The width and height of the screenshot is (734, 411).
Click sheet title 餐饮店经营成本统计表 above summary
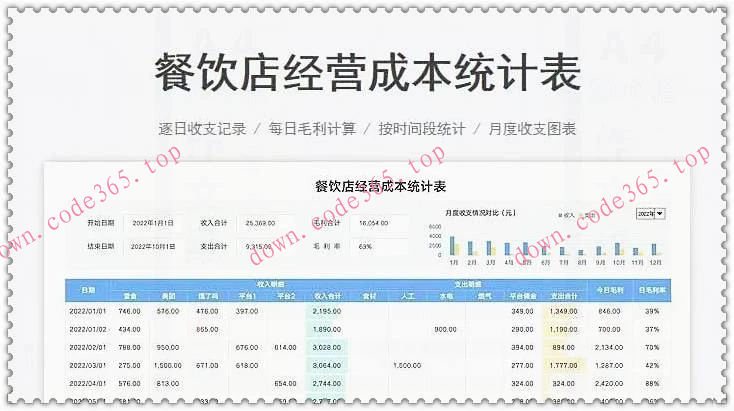coord(380,186)
